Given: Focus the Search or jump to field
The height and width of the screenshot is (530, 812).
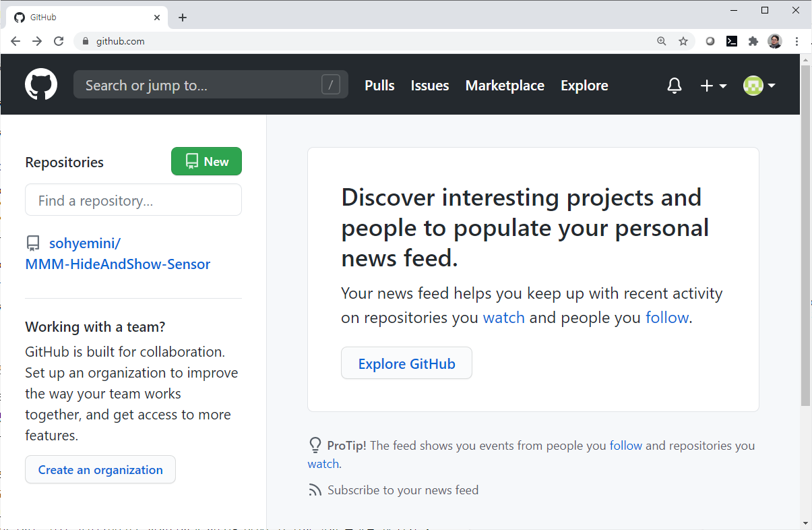Looking at the screenshot, I should [211, 85].
